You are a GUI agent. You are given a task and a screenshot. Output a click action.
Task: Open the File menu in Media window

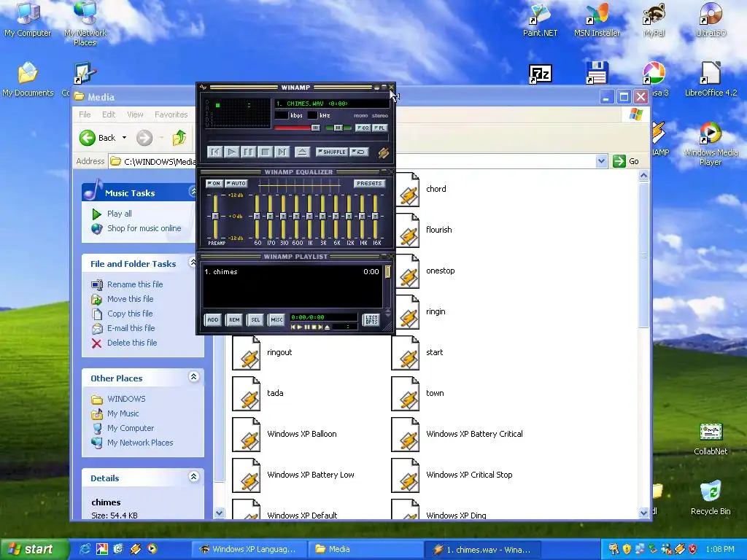(85, 114)
